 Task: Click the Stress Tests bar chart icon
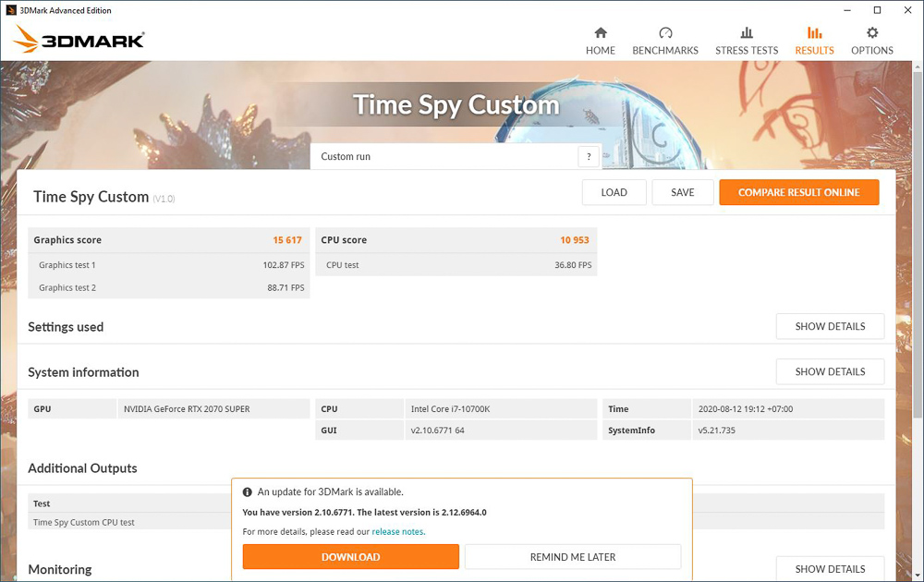pyautogui.click(x=747, y=32)
